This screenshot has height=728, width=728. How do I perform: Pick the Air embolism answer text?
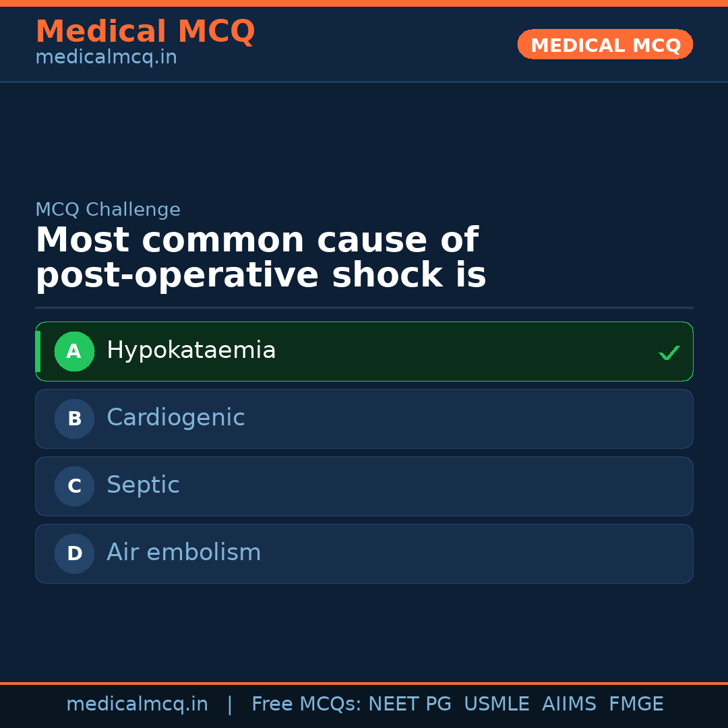click(183, 553)
